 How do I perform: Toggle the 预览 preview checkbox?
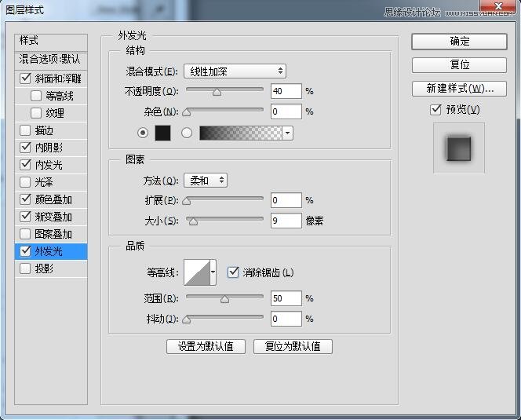tap(435, 109)
